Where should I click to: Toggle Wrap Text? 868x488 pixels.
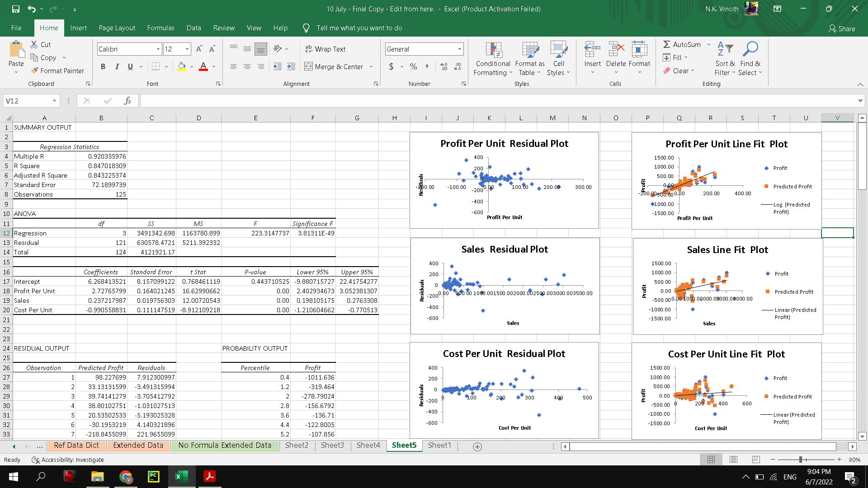pos(325,49)
